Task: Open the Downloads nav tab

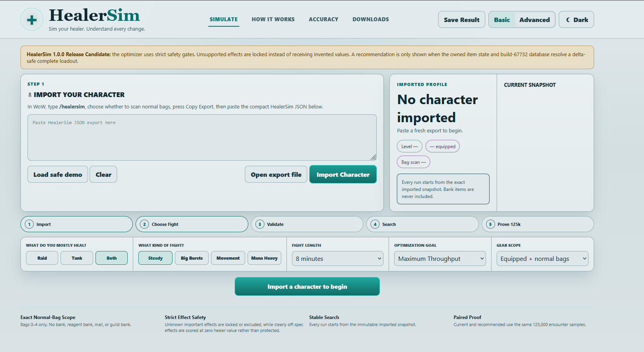Action: click(x=371, y=19)
